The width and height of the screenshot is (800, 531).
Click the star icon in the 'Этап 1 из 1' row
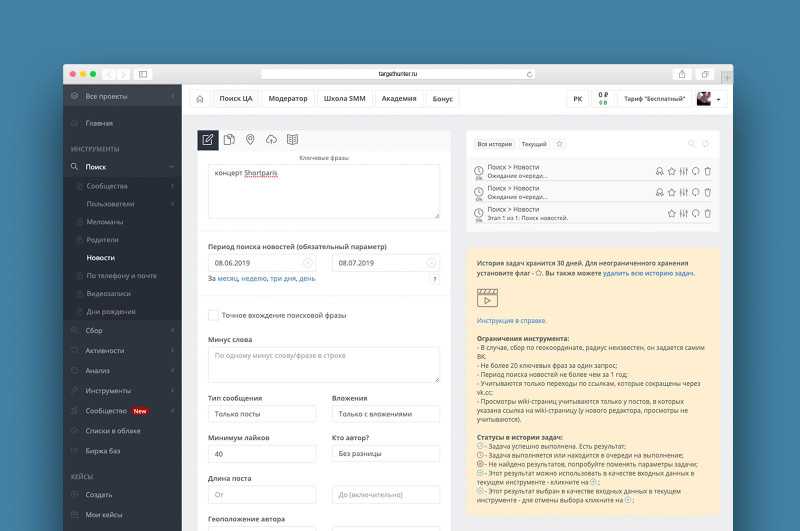[671, 214]
